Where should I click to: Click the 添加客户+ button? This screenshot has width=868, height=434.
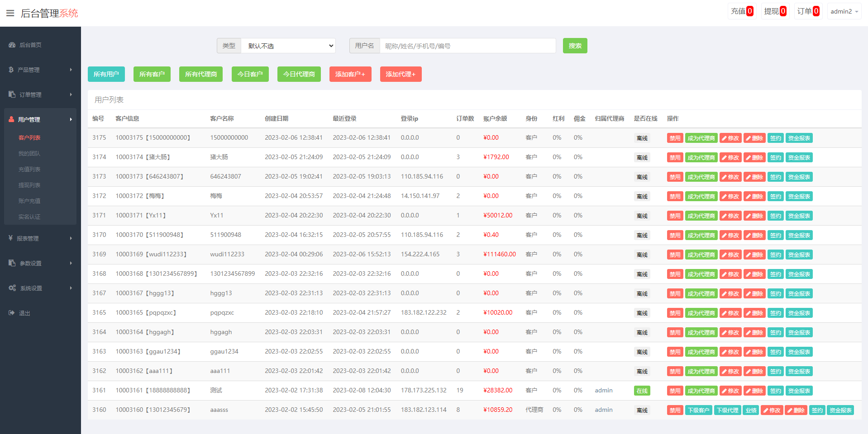350,74
